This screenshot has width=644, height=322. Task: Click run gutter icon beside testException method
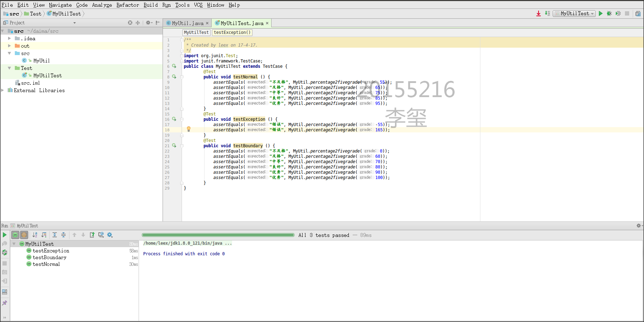pos(174,119)
